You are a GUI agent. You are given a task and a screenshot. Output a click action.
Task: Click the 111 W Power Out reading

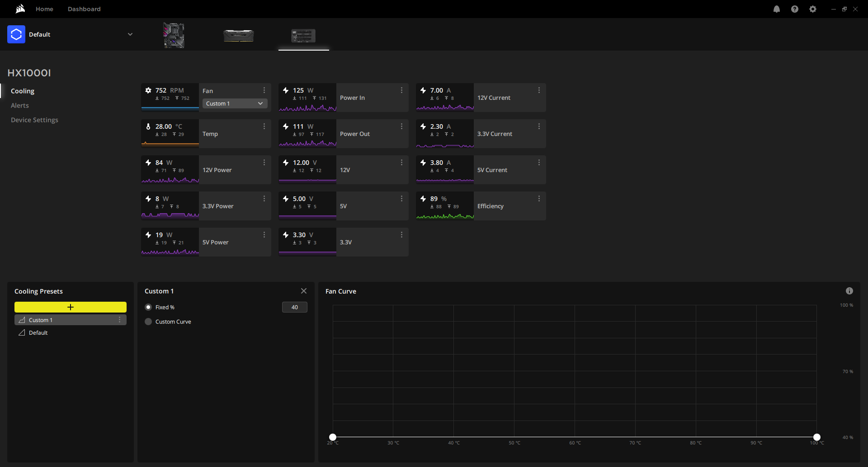click(x=303, y=126)
